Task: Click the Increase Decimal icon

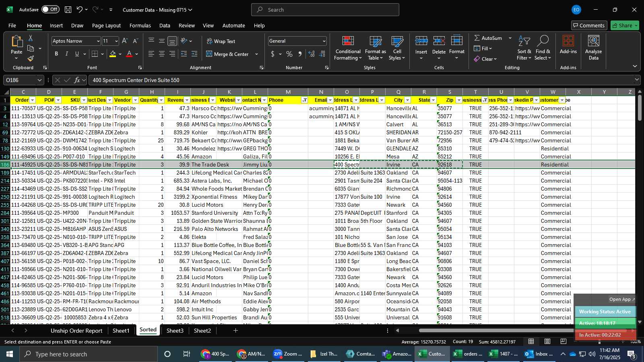Action: tap(312, 54)
